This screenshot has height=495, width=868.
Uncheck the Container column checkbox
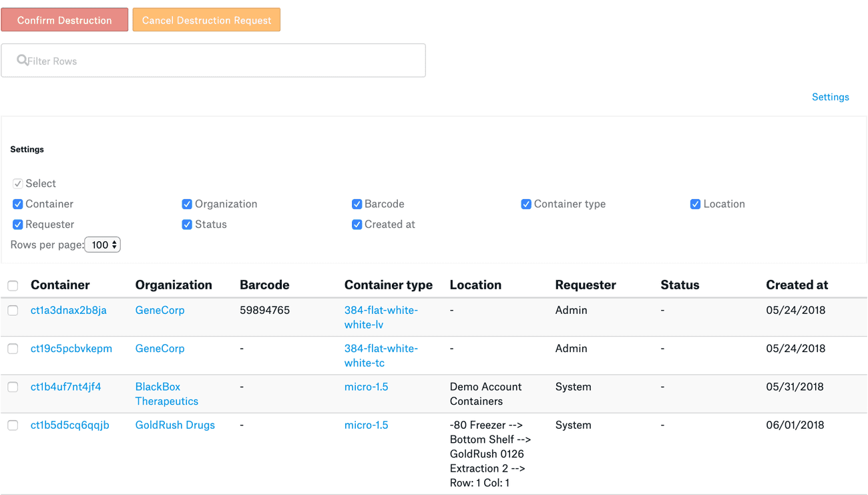(x=18, y=204)
